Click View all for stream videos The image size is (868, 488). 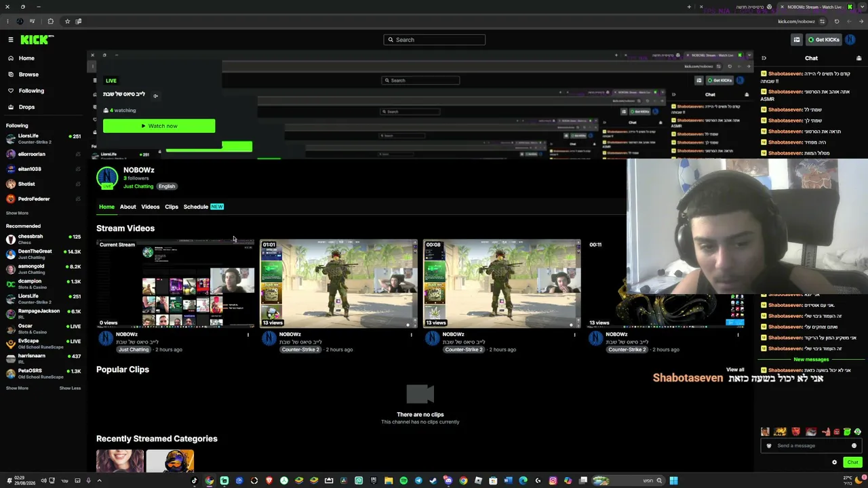tap(735, 370)
